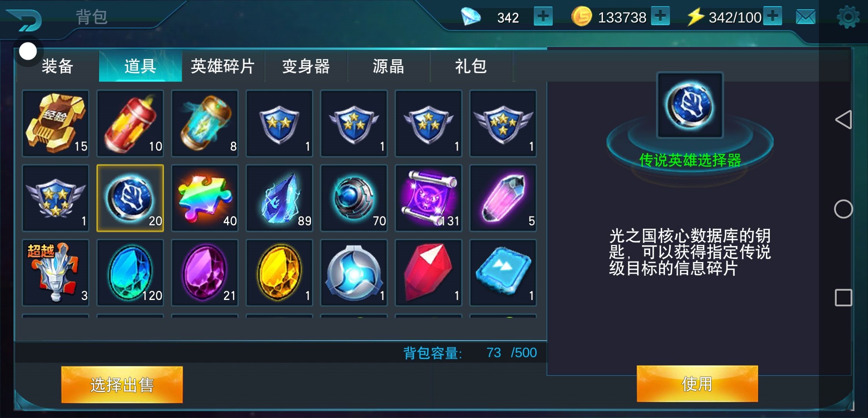Open the settings gear
Image resolution: width=868 pixels, height=418 pixels.
point(848,17)
